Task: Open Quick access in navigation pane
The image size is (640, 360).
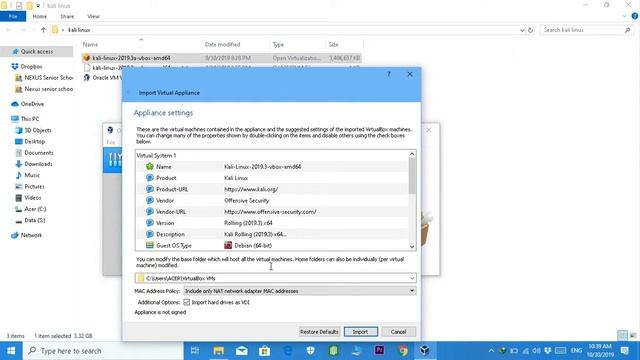Action: pos(37,51)
